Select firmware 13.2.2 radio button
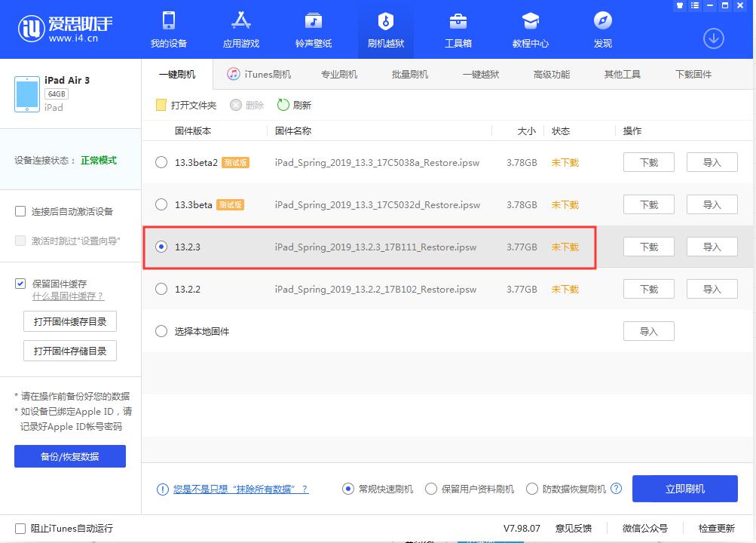 pyautogui.click(x=161, y=289)
